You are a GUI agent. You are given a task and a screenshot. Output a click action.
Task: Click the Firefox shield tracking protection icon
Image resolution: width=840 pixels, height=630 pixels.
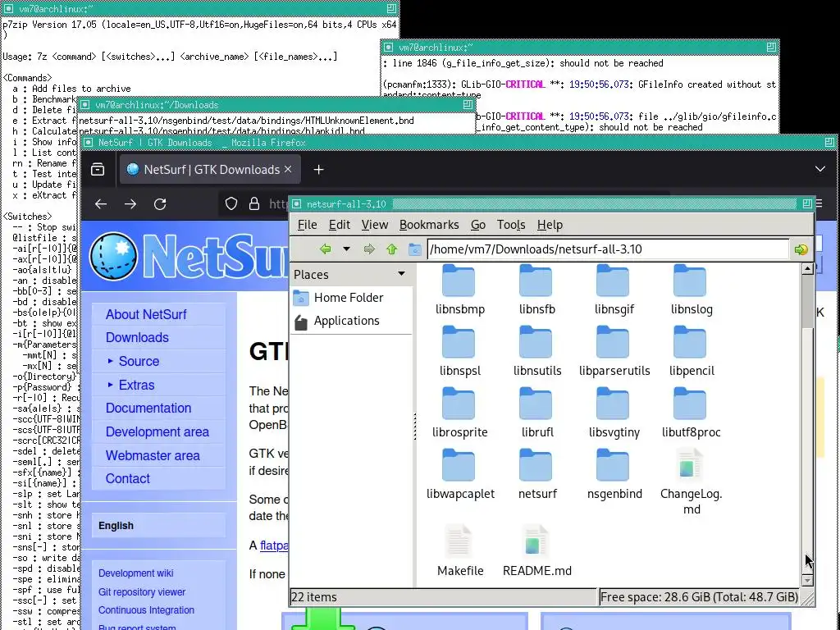231,204
